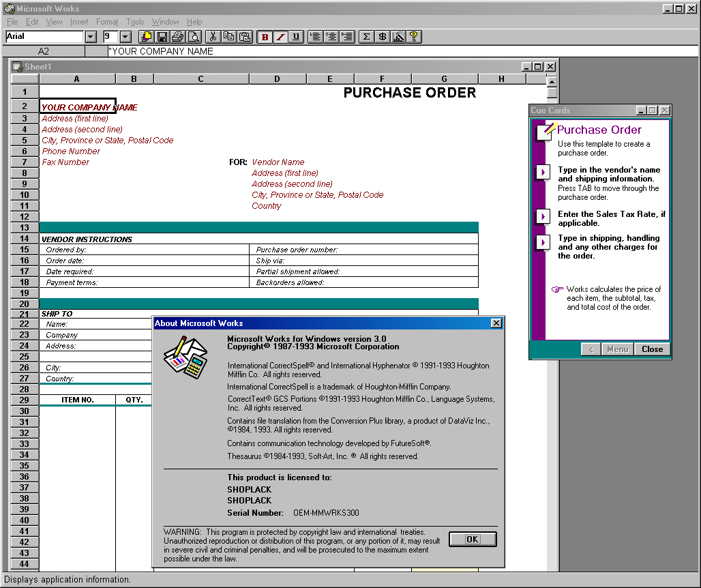Click the back arrow button on Cue Cards
701x588 pixels.
591,349
